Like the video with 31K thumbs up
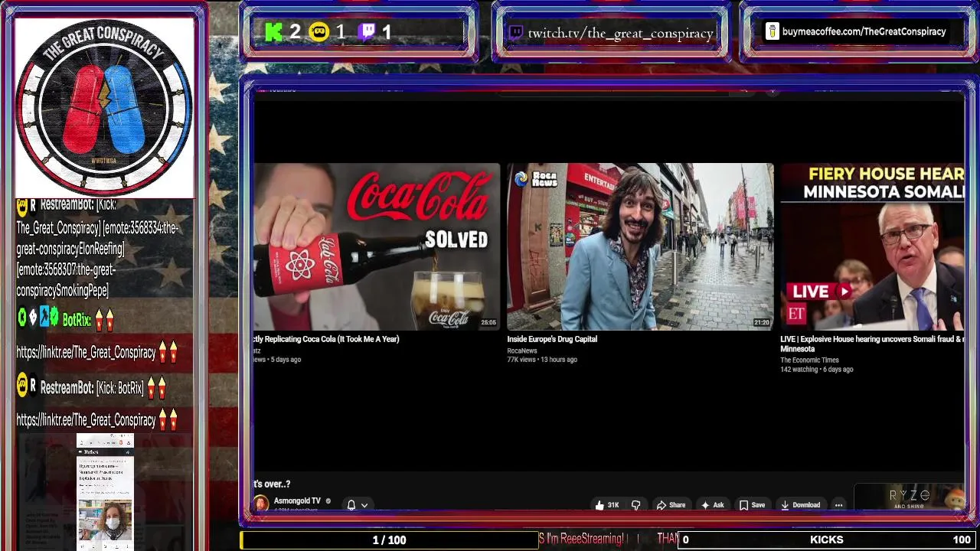The width and height of the screenshot is (980, 551). coord(606,505)
